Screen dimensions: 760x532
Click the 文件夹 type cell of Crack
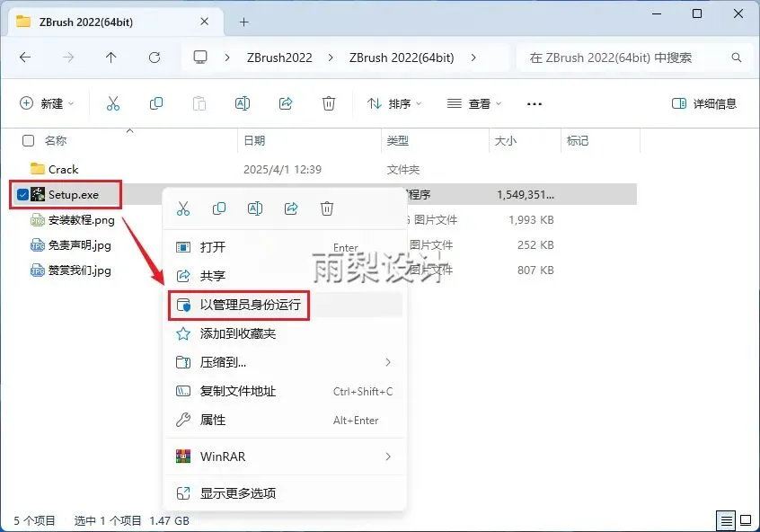403,169
